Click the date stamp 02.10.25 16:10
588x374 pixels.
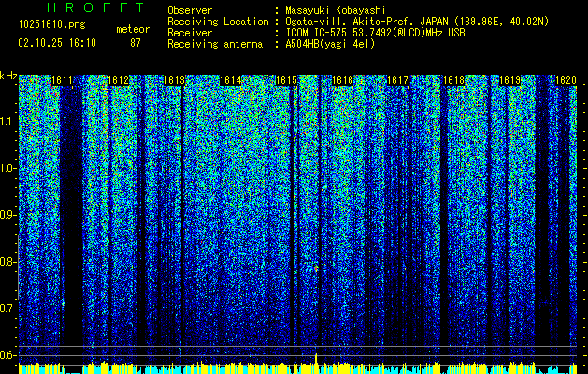point(57,43)
